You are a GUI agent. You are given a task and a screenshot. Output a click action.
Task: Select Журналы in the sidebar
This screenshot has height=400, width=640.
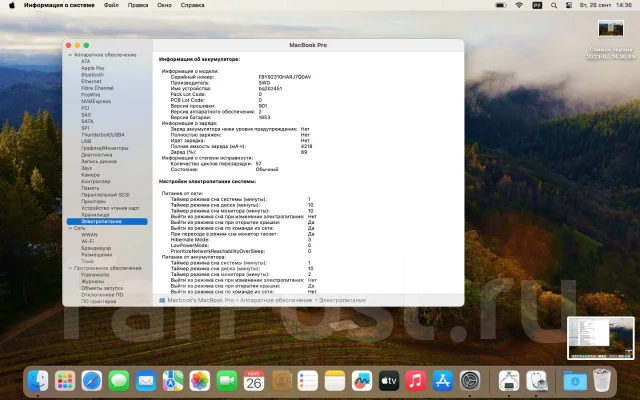tap(92, 281)
